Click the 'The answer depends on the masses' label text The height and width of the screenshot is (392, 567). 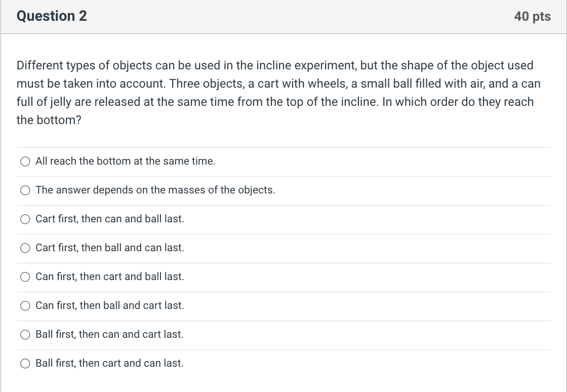click(155, 190)
